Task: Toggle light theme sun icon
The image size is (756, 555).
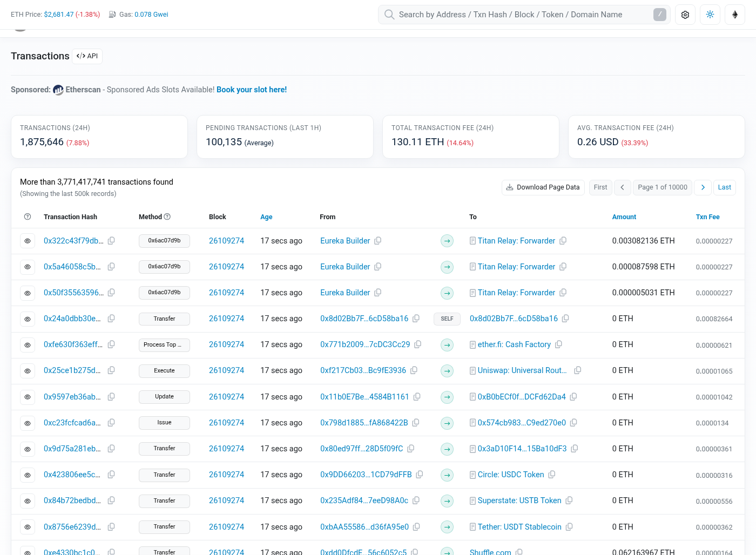Action: pyautogui.click(x=710, y=15)
